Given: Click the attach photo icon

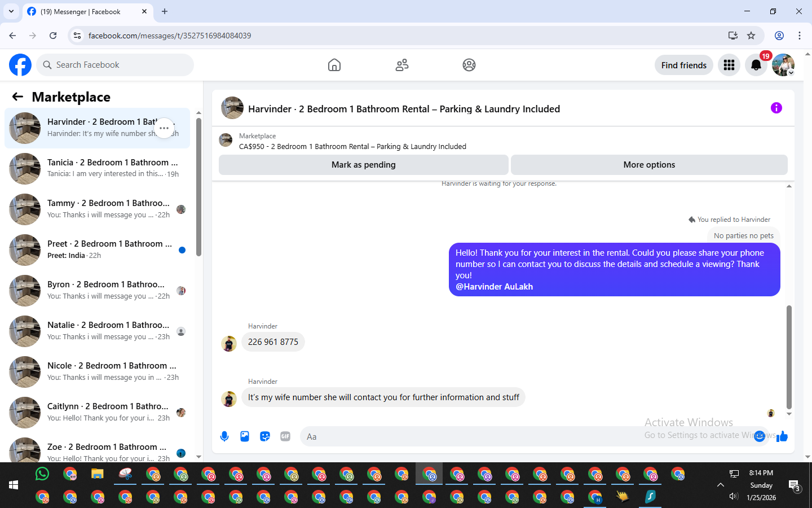Looking at the screenshot, I should tap(245, 436).
